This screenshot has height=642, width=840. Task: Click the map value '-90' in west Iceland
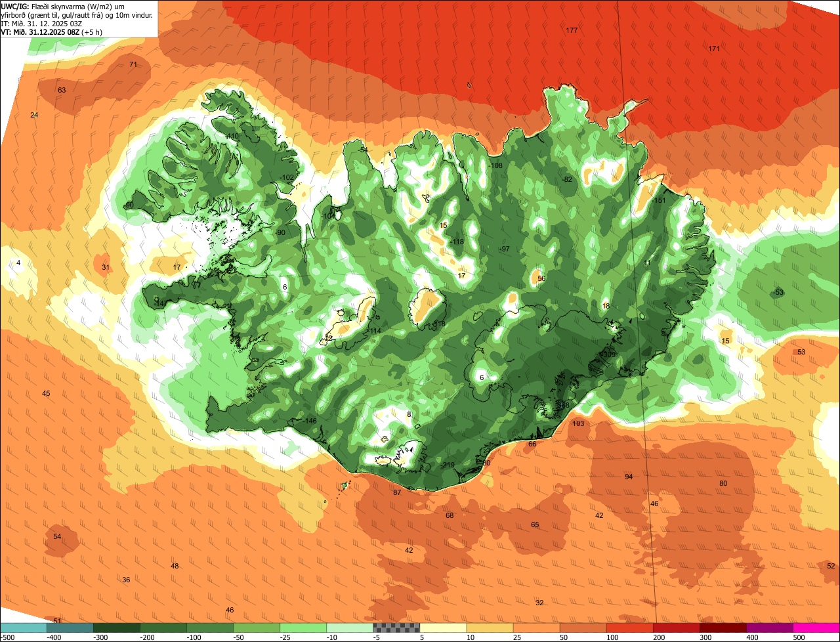(x=280, y=232)
